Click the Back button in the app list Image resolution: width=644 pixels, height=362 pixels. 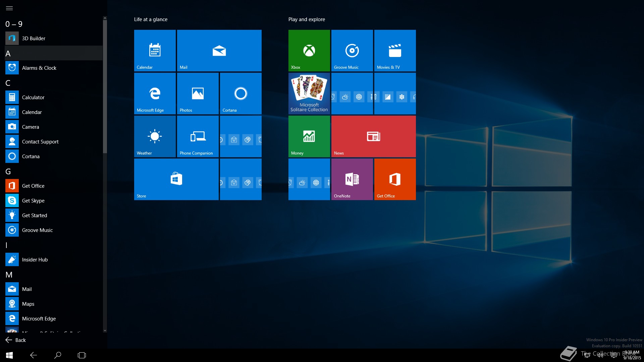pos(15,340)
